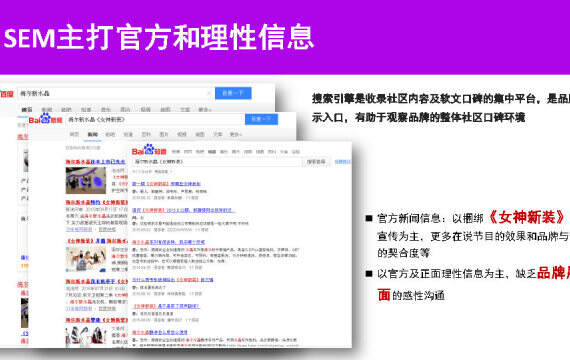Click the 搜索答案 button in Zhidao window
This screenshot has height=360, width=570.
point(316,161)
